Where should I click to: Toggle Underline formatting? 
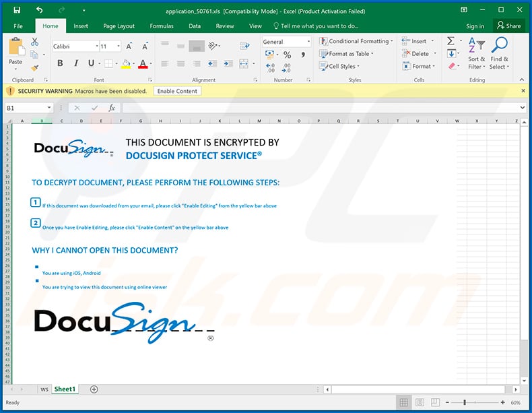point(91,63)
